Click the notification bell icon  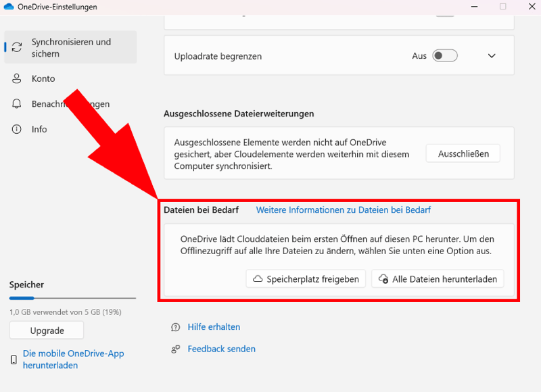(16, 104)
